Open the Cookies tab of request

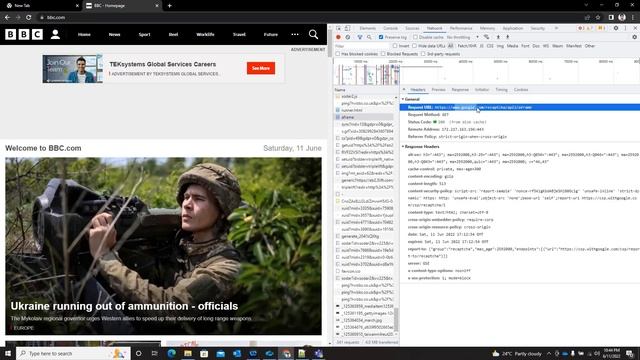[521, 89]
